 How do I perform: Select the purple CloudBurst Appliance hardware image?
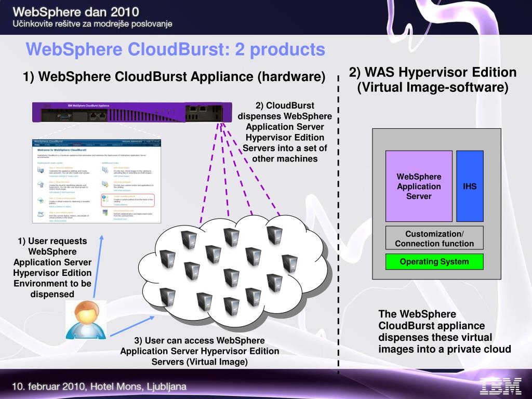pyautogui.click(x=132, y=112)
